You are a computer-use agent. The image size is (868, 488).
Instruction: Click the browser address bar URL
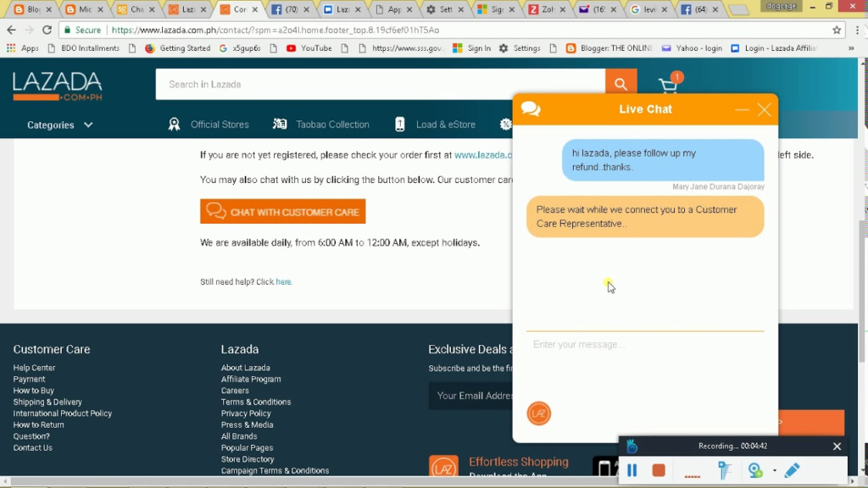275,30
